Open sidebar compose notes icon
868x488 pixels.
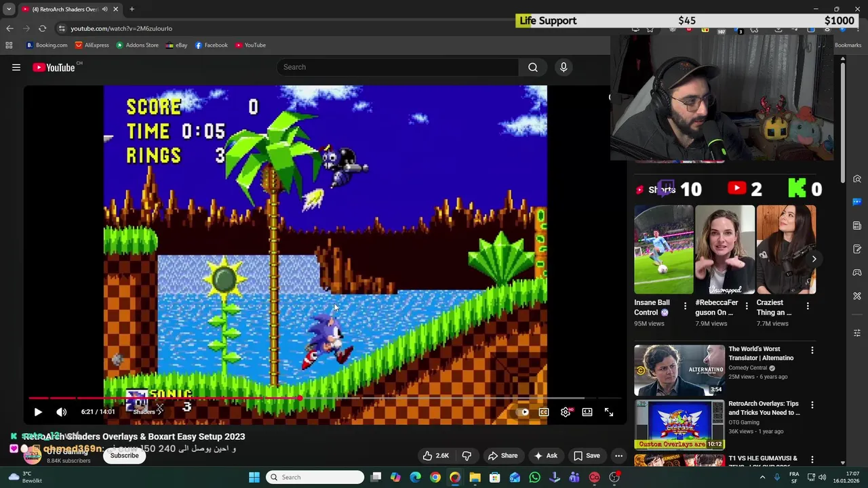[x=857, y=249]
